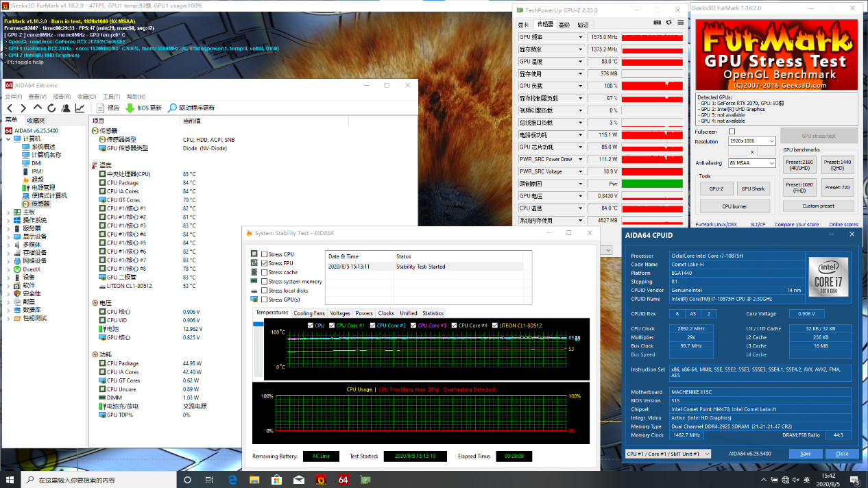Screen dimensions: 868x488
Task: Click the 驱动程序更新 magnifier icon
Action: click(x=173, y=108)
